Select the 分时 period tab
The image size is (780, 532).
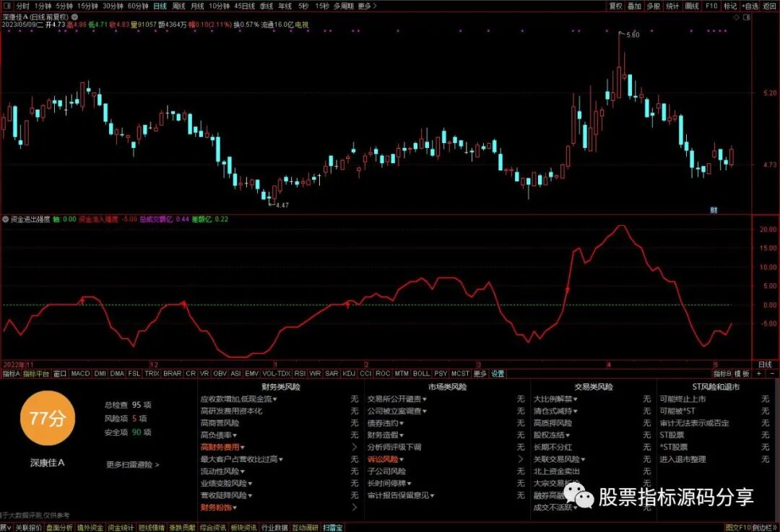[23, 6]
